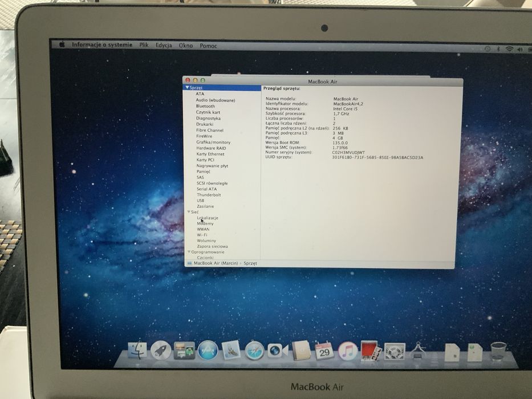This screenshot has height=399, width=532.
Task: Open Finder from the Dock
Action: point(137,350)
